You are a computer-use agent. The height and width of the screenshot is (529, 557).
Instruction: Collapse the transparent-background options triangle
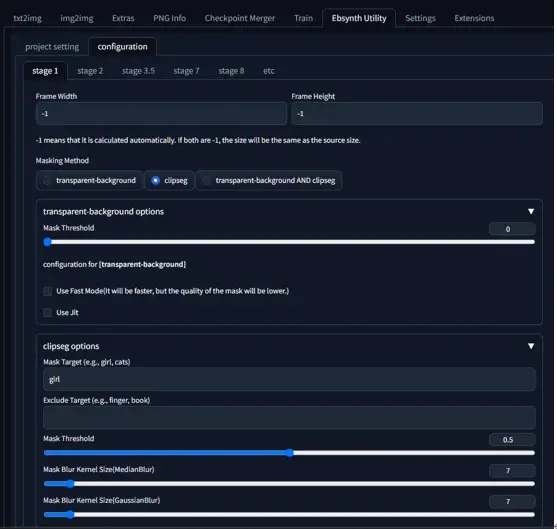(x=531, y=211)
